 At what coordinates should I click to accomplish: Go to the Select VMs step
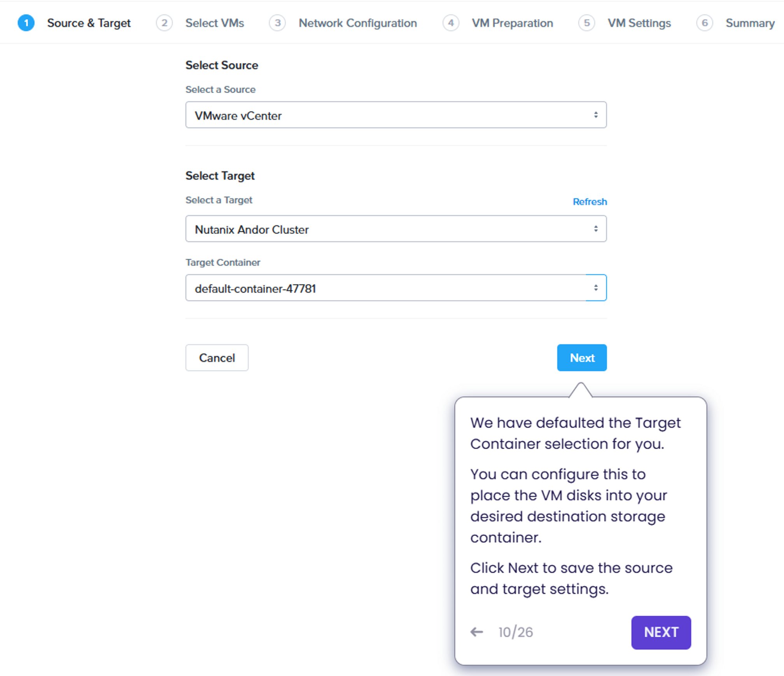pos(215,23)
